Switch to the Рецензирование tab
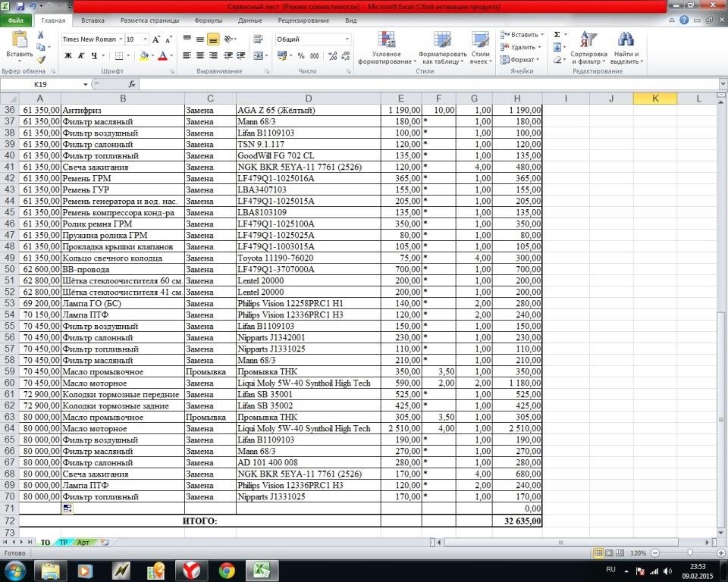 point(303,20)
